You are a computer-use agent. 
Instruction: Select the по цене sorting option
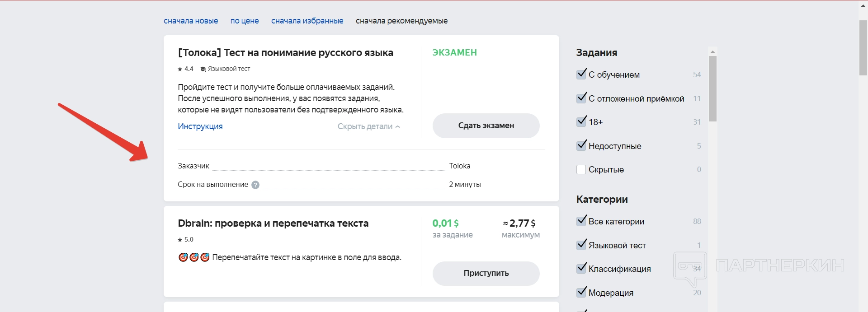point(245,21)
